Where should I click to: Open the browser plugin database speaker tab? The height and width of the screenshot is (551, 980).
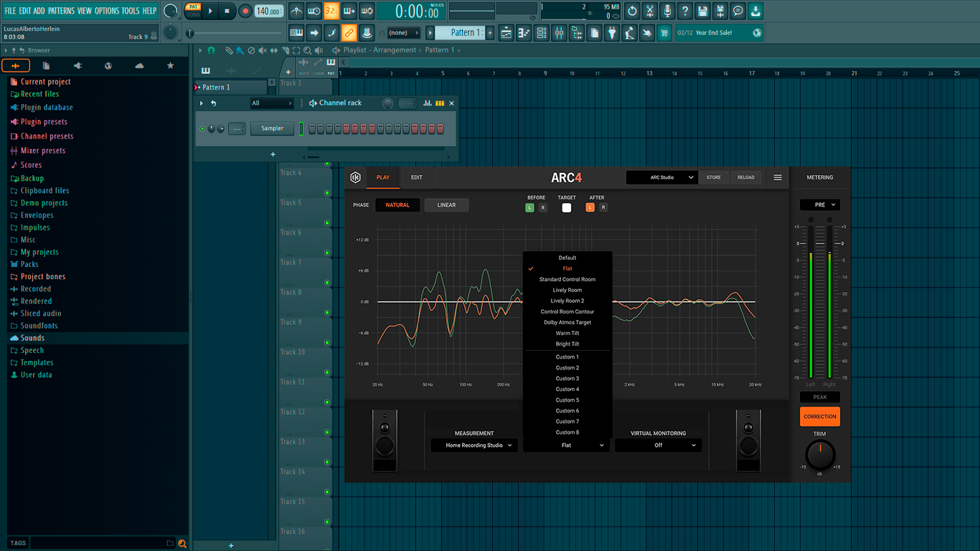[x=77, y=65]
